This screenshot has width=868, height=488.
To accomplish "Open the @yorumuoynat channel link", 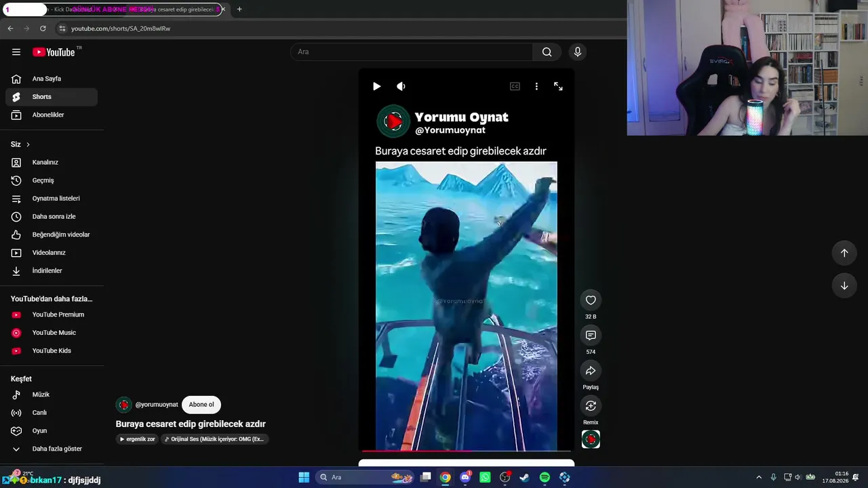I will point(157,405).
